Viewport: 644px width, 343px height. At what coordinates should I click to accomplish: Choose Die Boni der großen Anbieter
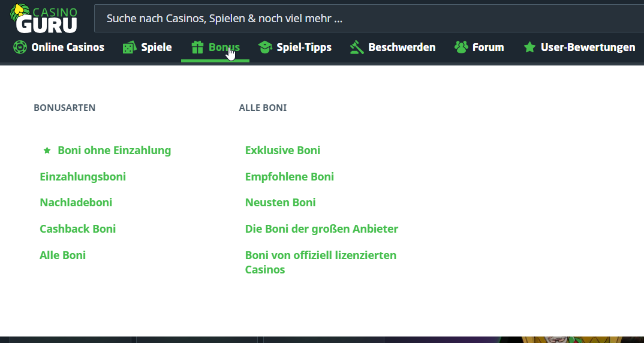pos(321,229)
